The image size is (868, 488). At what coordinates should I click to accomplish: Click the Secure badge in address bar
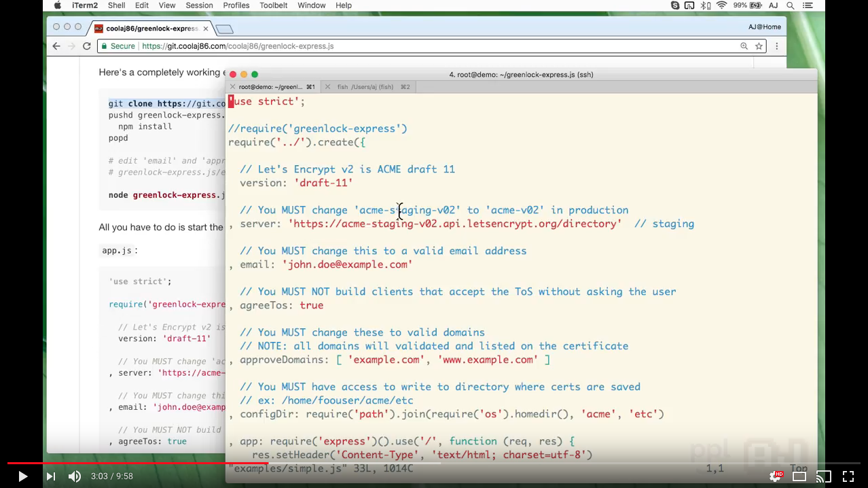pyautogui.click(x=117, y=46)
